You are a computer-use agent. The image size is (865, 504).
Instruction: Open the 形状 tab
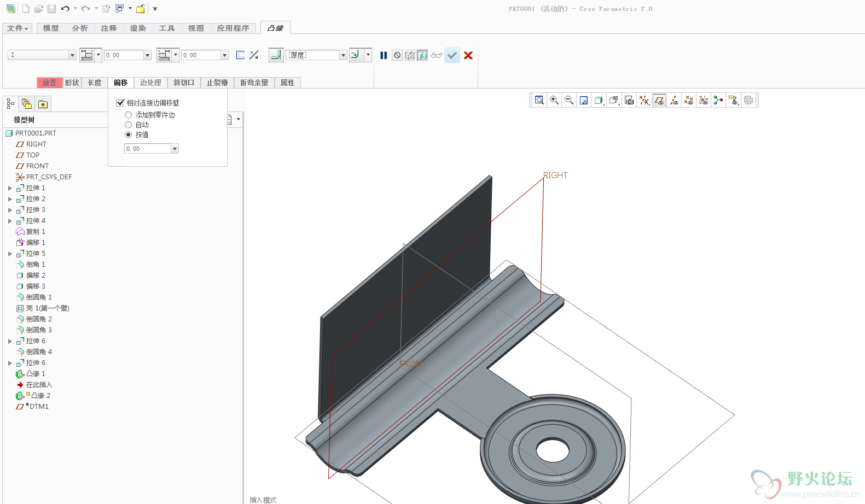[72, 83]
